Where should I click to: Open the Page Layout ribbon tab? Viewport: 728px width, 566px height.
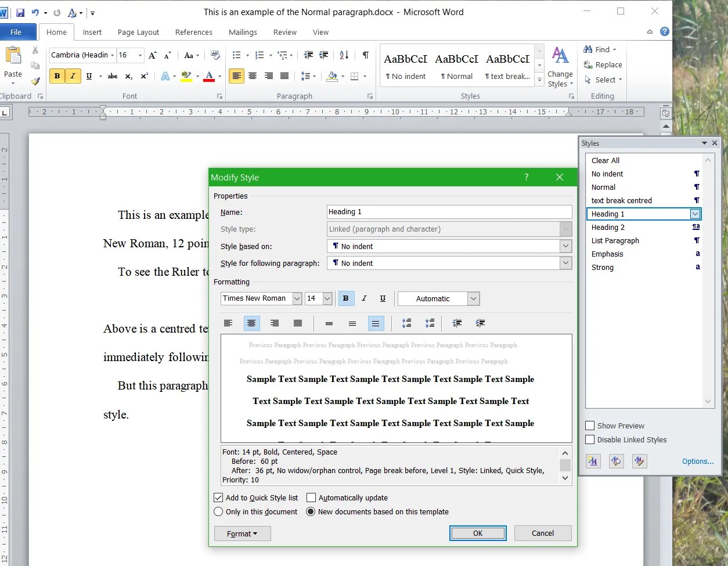click(138, 33)
